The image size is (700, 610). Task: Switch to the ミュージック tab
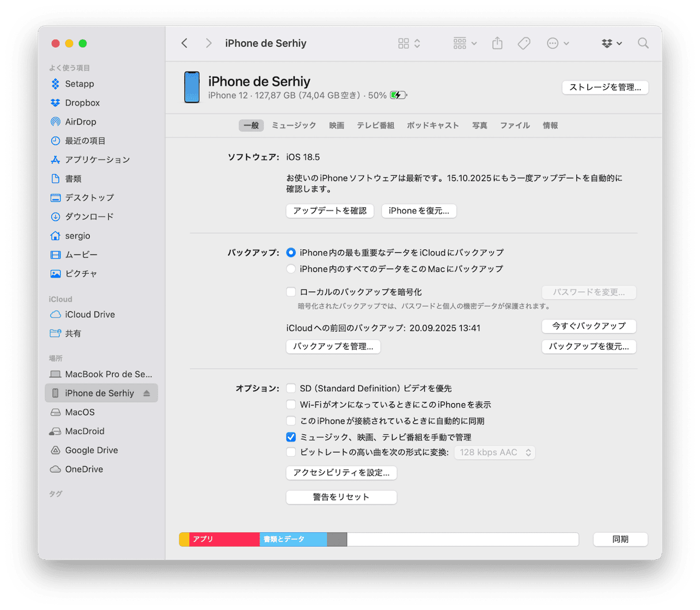click(294, 126)
